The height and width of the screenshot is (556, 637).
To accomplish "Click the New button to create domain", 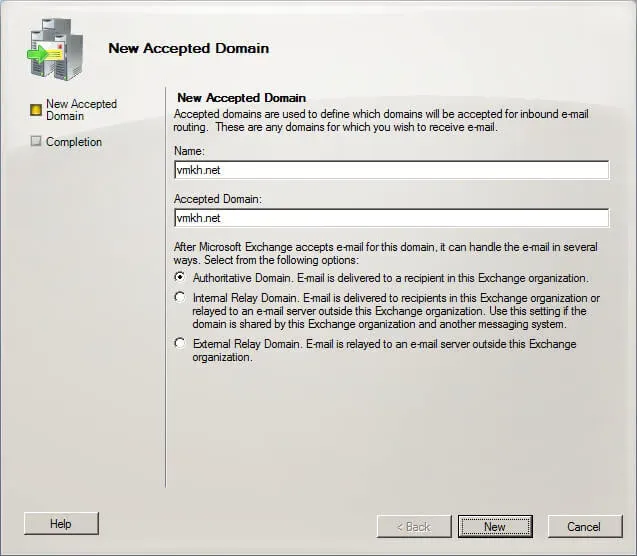I will [495, 526].
